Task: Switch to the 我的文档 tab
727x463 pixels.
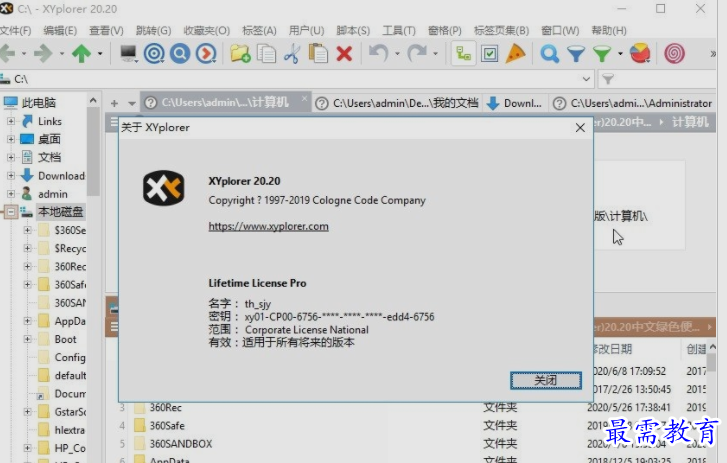Action: click(x=397, y=103)
